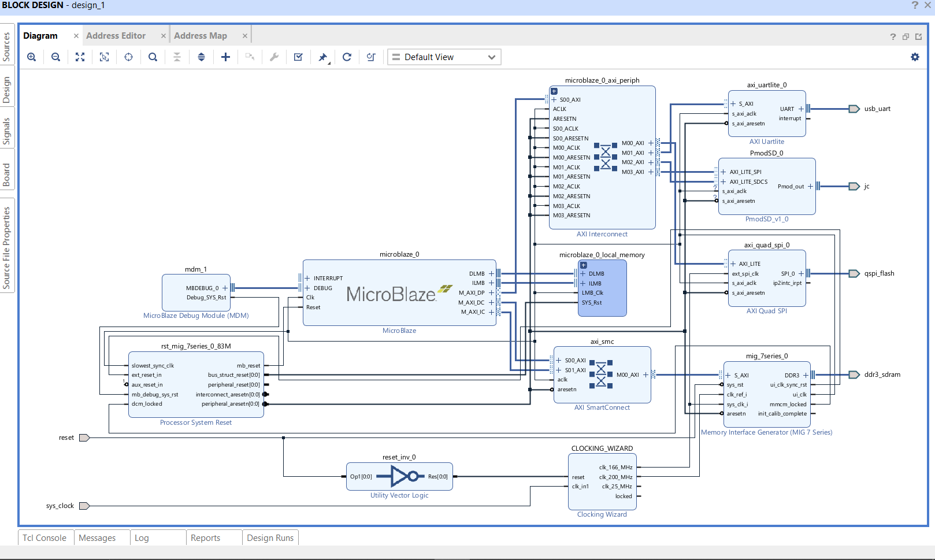Image resolution: width=935 pixels, height=560 pixels.
Task: Expand the microblaze_0_local_memory hierarchy plus
Action: (584, 265)
